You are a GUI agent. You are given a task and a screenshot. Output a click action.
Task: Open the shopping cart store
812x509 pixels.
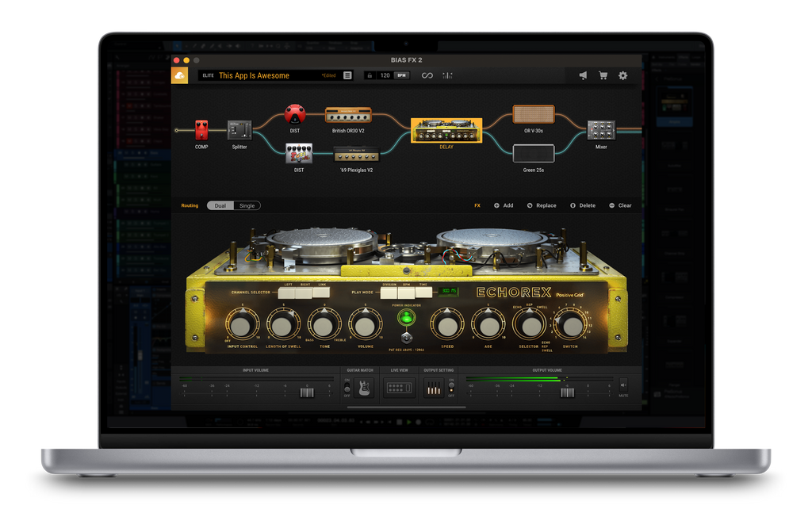point(603,75)
